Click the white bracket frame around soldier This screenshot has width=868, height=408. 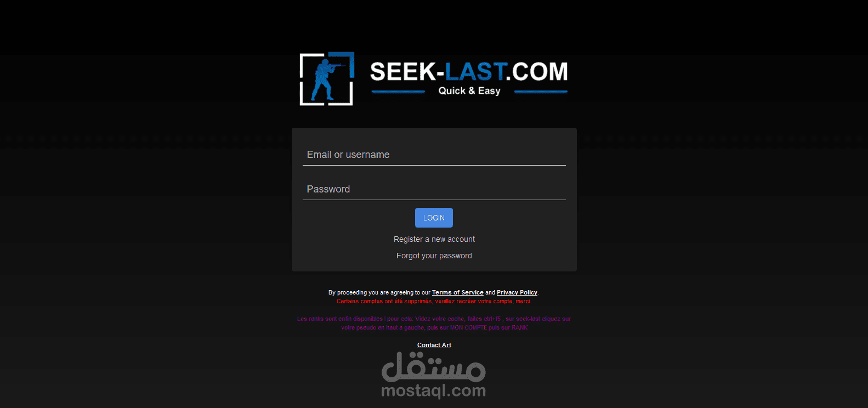(x=327, y=79)
